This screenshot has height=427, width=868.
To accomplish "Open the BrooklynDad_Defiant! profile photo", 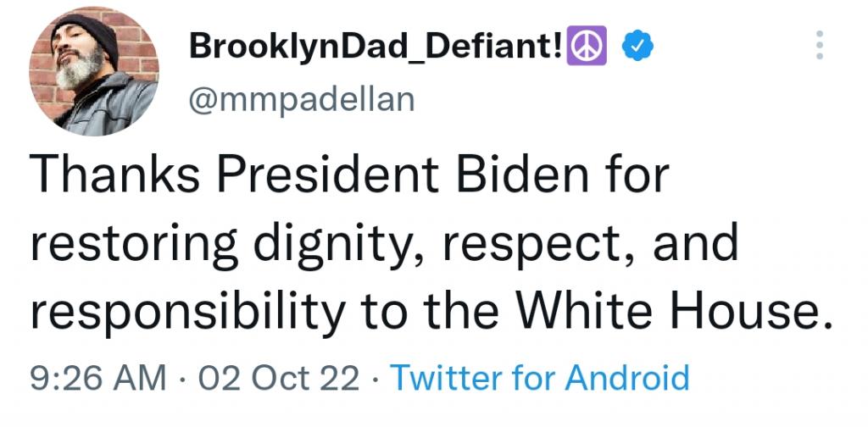I will click(94, 74).
